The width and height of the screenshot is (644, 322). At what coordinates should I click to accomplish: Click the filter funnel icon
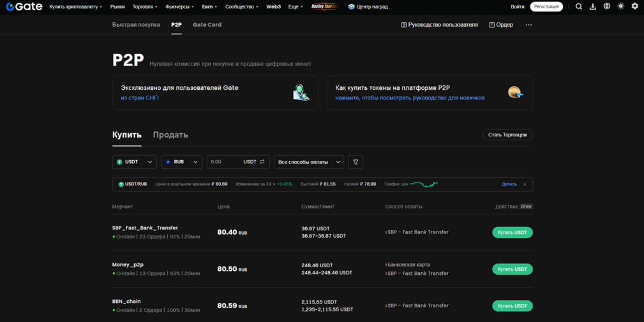click(356, 162)
